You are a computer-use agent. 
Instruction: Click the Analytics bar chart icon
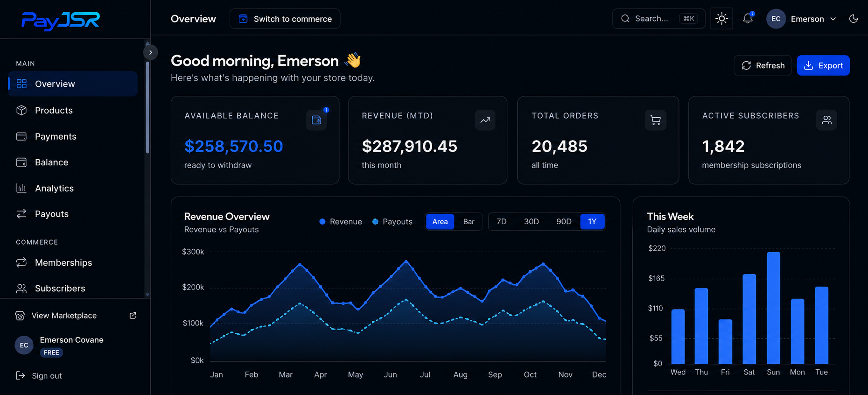[x=21, y=188]
